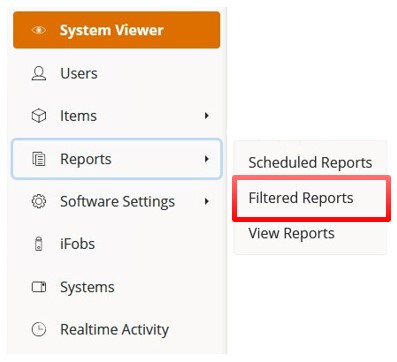Open Scheduled Reports from the submenu
397x362 pixels.
(x=310, y=163)
